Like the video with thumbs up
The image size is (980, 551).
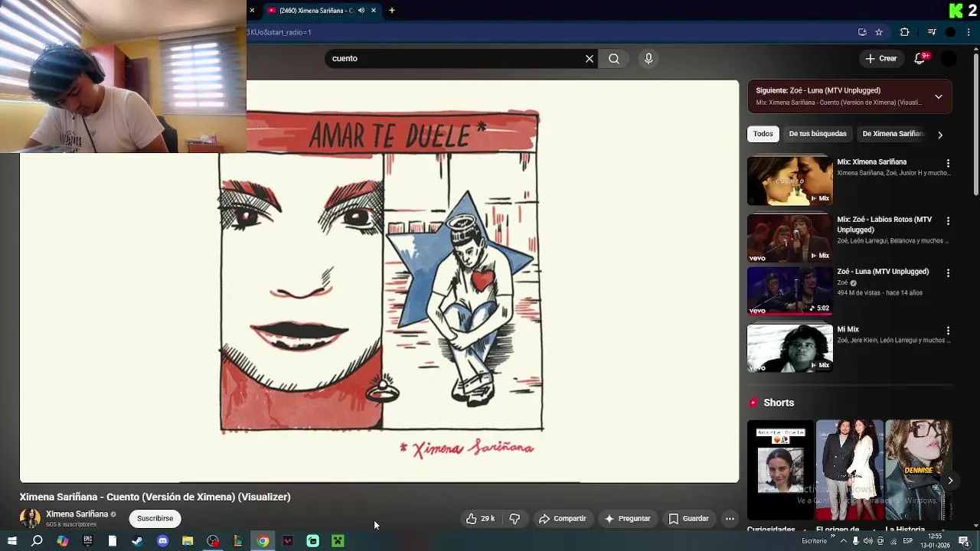click(481, 519)
